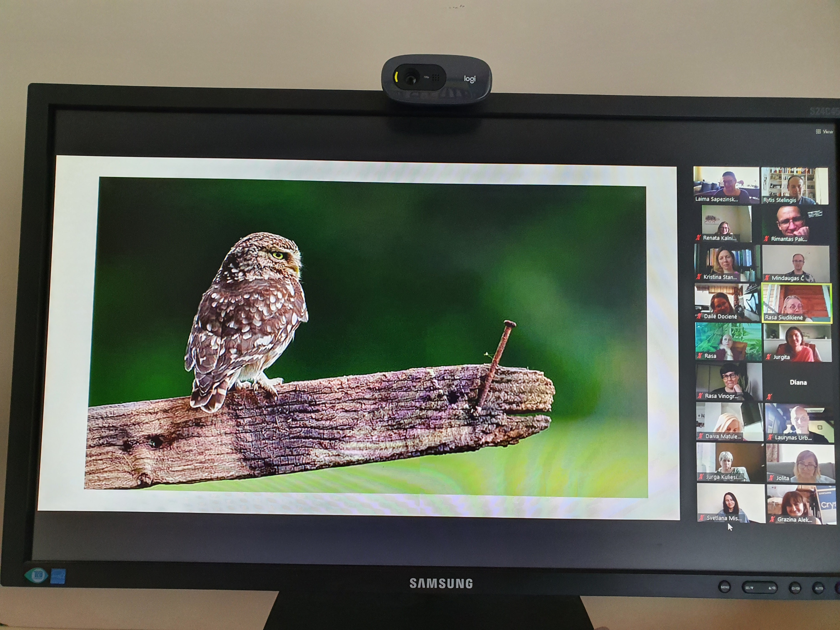Click muted mic icon beside Renata Kalni...
Viewport: 840px width, 630px height.
point(698,238)
